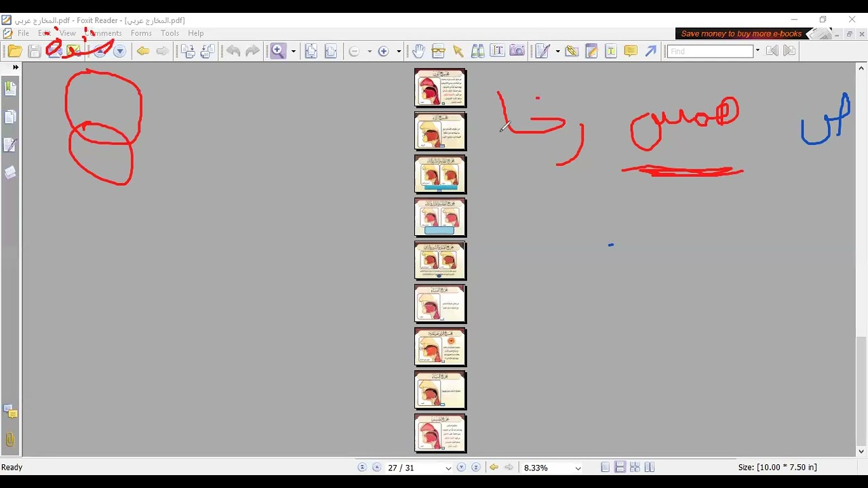Go to previous page in status bar
Viewport: 868px width, 488px height.
(376, 468)
